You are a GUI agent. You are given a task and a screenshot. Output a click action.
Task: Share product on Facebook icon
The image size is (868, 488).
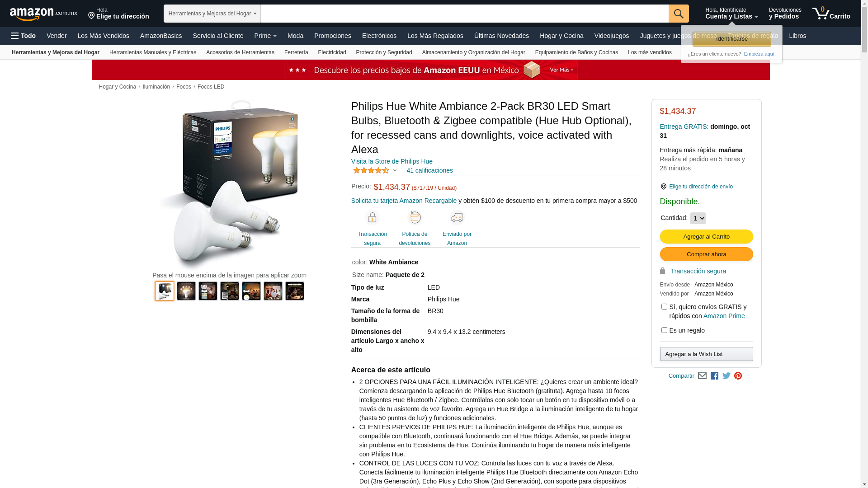714,376
